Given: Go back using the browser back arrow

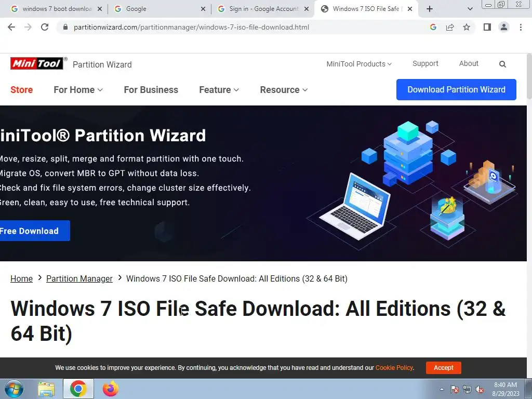Looking at the screenshot, I should click(11, 27).
